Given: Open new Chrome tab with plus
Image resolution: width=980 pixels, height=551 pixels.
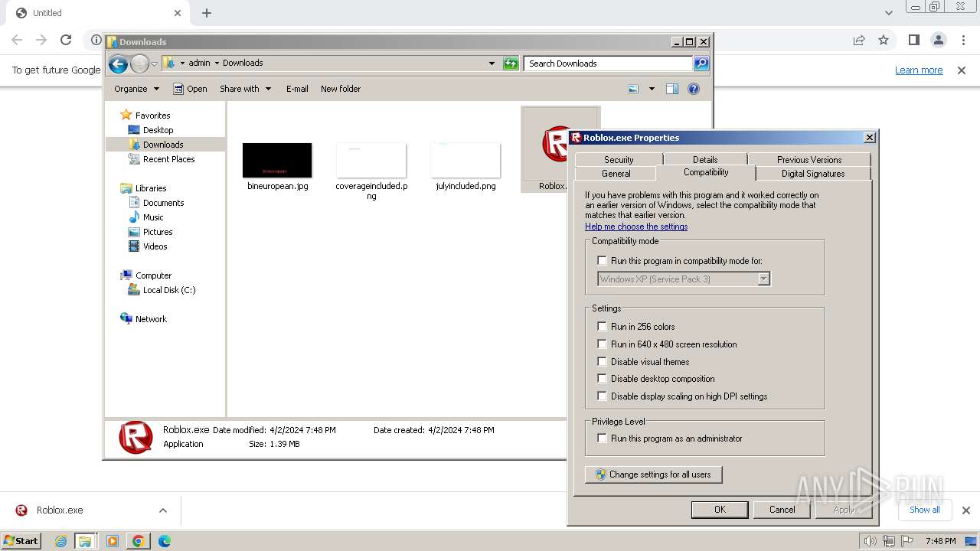Looking at the screenshot, I should (207, 13).
